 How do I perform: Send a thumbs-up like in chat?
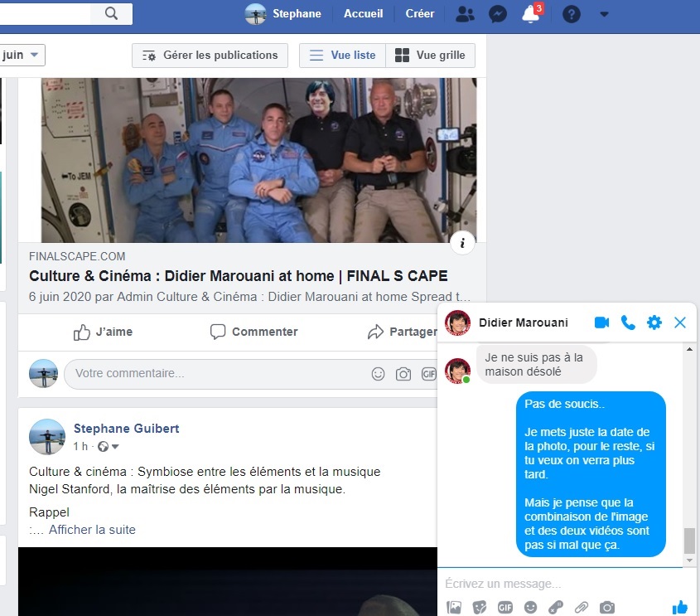pyautogui.click(x=679, y=608)
